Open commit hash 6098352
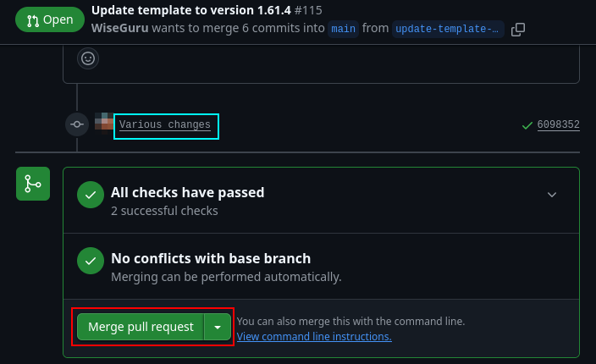Image resolution: width=596 pixels, height=364 pixels. pos(558,125)
